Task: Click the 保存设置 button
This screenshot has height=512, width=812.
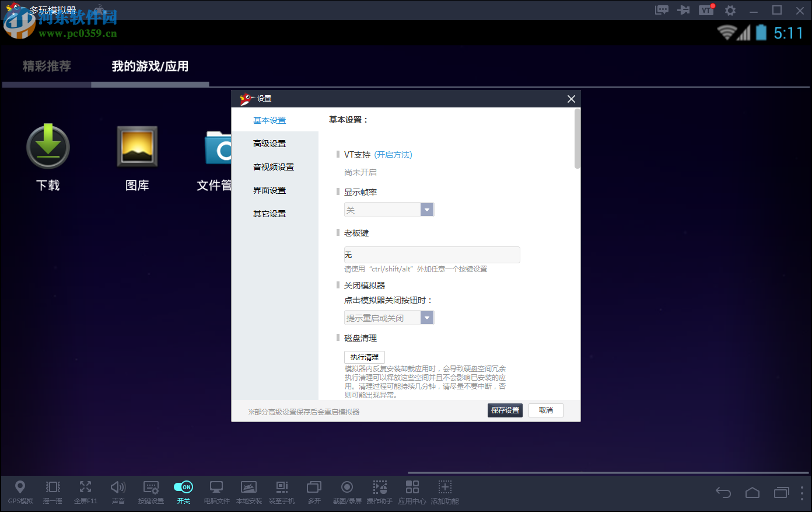Action: click(x=505, y=410)
